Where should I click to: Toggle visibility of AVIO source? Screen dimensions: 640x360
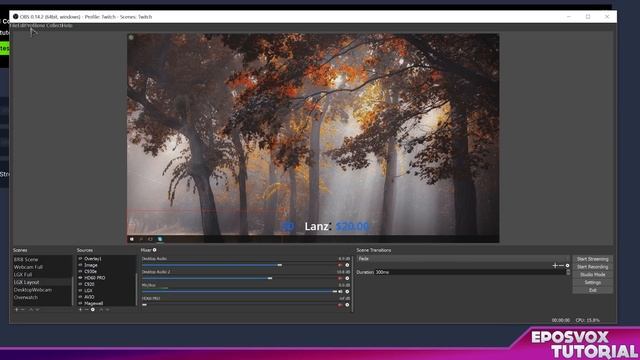(x=80, y=297)
